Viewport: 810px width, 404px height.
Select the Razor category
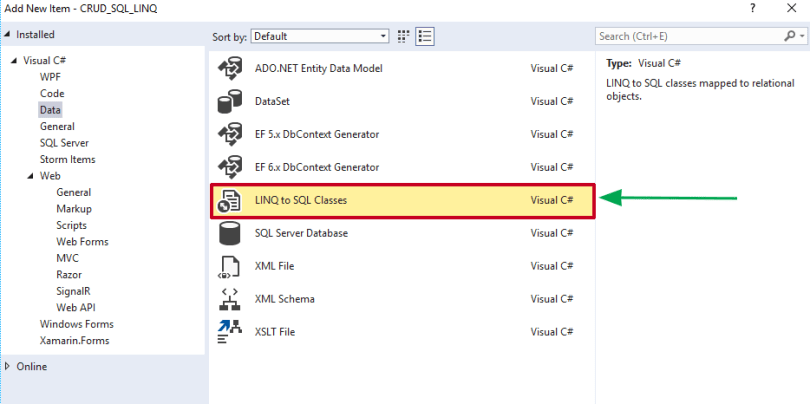point(69,275)
